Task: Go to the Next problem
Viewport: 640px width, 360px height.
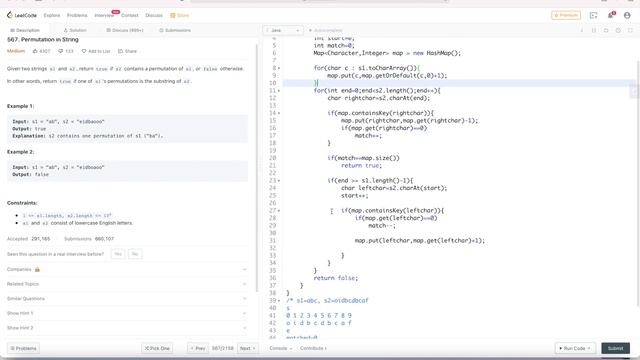Action: 247,348
